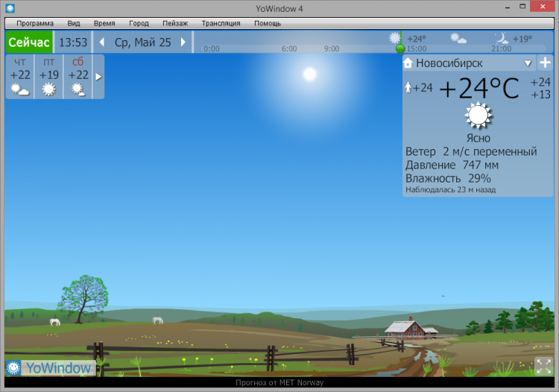This screenshot has height=392, width=559.
Task: Select Saturday (сб) +22 forecast
Action: point(78,77)
